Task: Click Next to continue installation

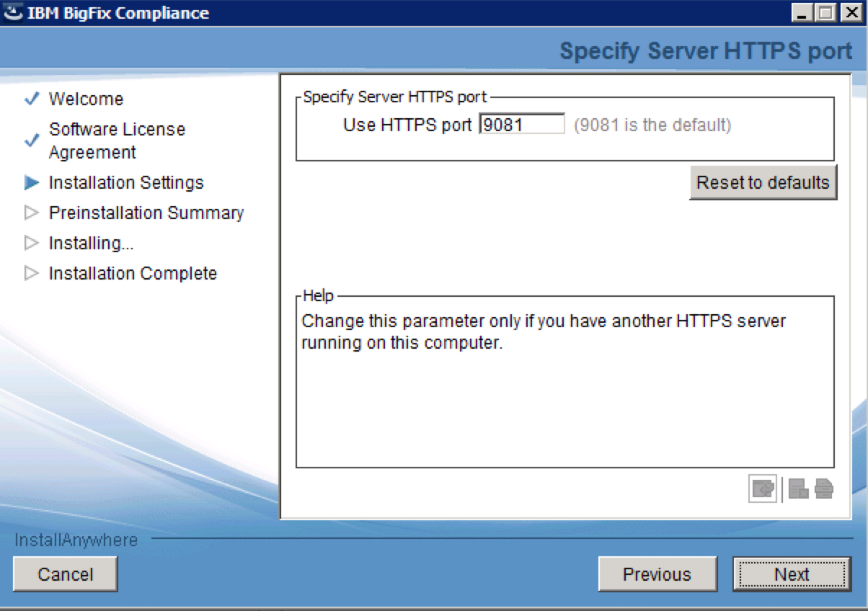Action: [x=791, y=574]
